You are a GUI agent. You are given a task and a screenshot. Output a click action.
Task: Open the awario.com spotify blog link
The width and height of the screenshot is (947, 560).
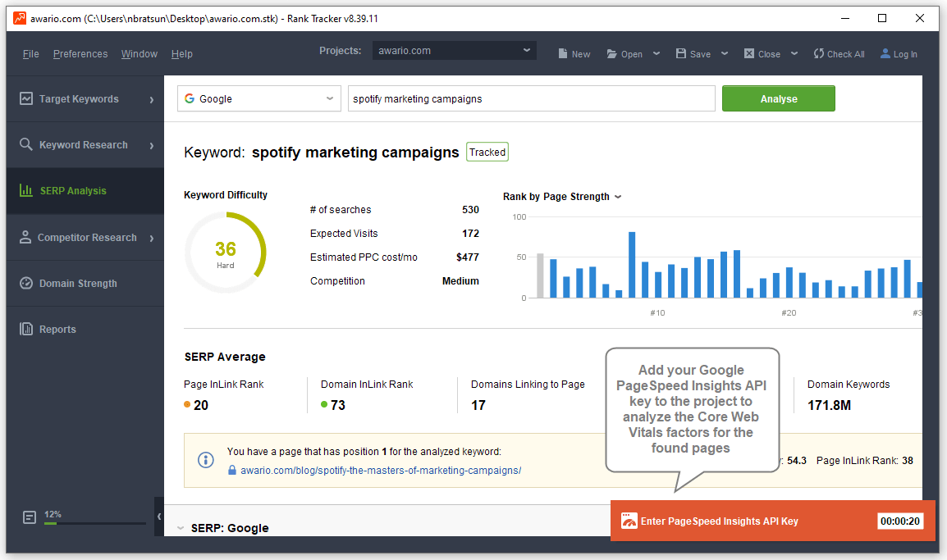[380, 471]
